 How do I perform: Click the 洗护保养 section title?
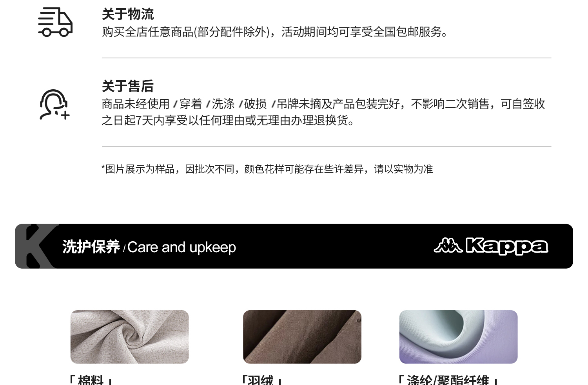click(91, 247)
